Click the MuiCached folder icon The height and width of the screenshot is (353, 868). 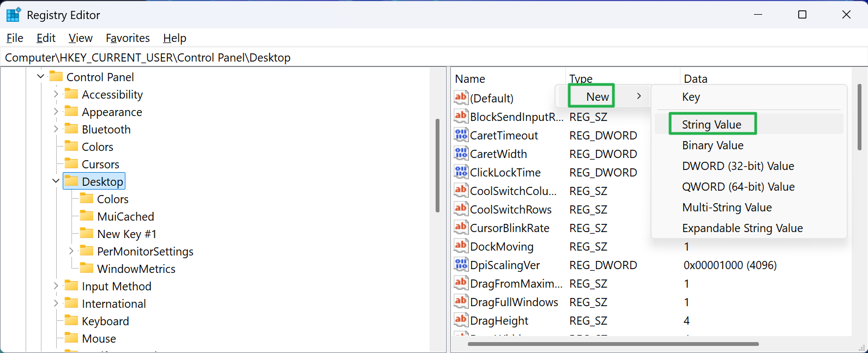[x=87, y=216]
